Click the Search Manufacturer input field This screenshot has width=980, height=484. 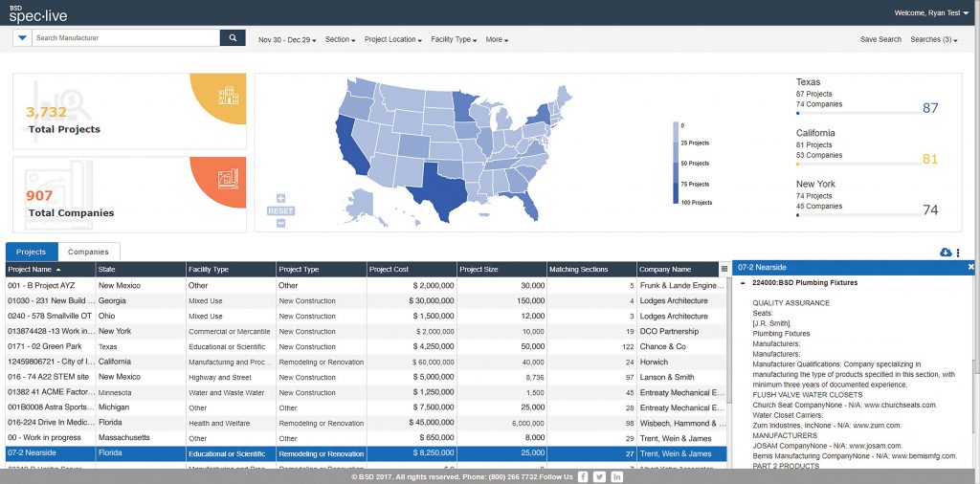pos(125,38)
